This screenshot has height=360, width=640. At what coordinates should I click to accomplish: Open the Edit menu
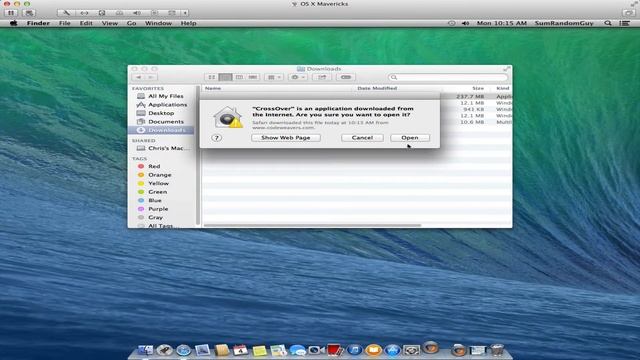[86, 23]
